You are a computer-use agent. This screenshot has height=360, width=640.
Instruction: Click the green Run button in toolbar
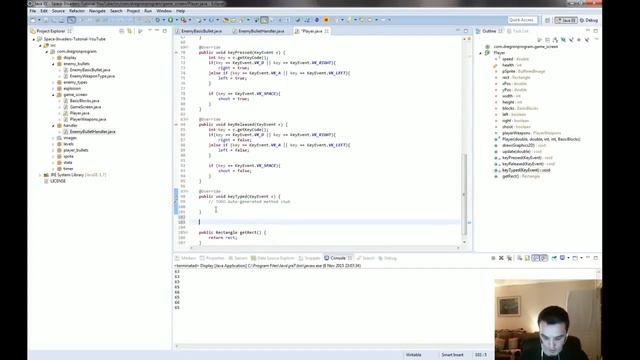pos(171,20)
